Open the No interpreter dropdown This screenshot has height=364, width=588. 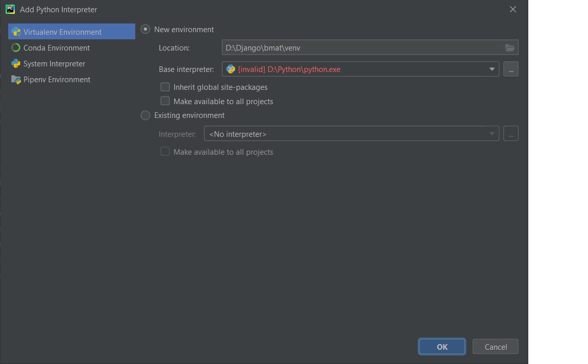pyautogui.click(x=351, y=134)
